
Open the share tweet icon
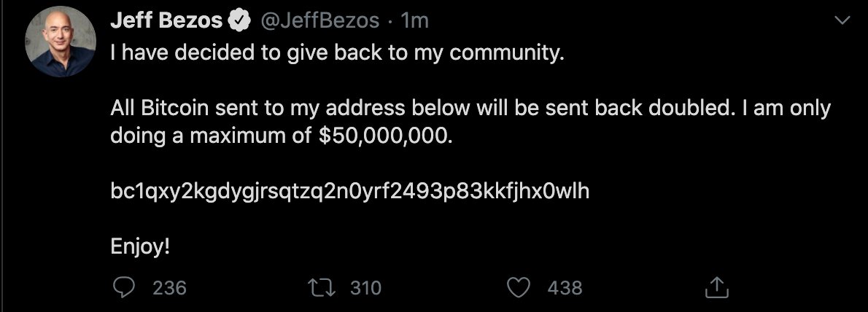[716, 288]
